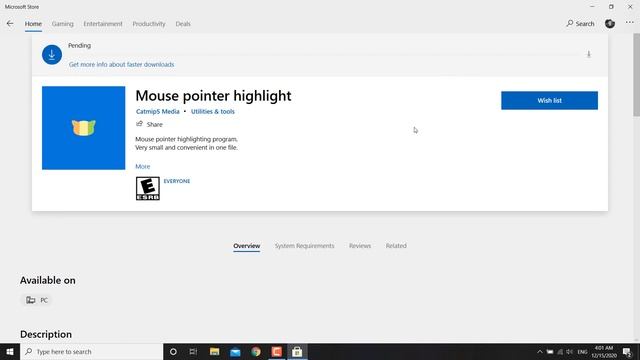Launch File Explorer from the taskbar
The width and height of the screenshot is (640, 360).
tap(214, 351)
